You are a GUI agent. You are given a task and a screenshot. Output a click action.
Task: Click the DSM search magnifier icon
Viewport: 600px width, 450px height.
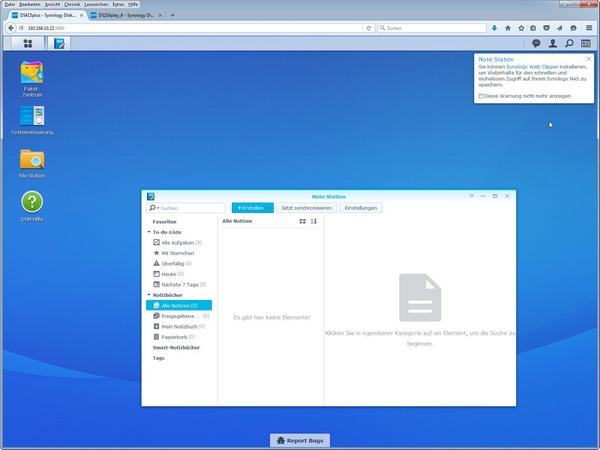pyautogui.click(x=569, y=43)
